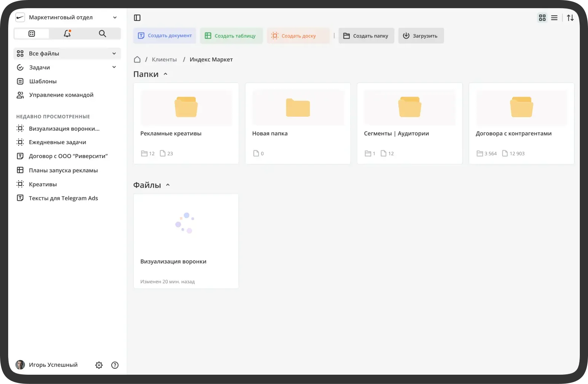Click the Загрузить button
Image resolution: width=588 pixels, height=384 pixels.
(x=421, y=36)
